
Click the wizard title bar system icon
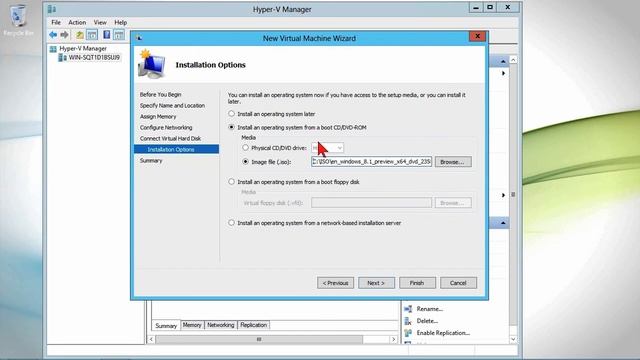[x=139, y=38]
